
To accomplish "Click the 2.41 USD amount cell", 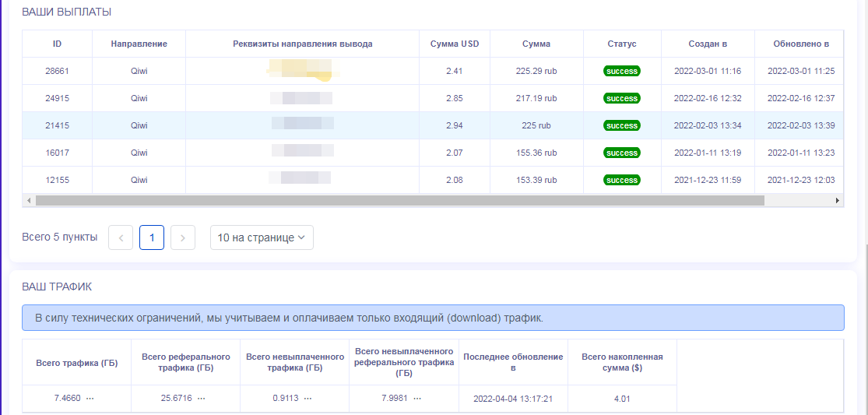I will [x=455, y=71].
